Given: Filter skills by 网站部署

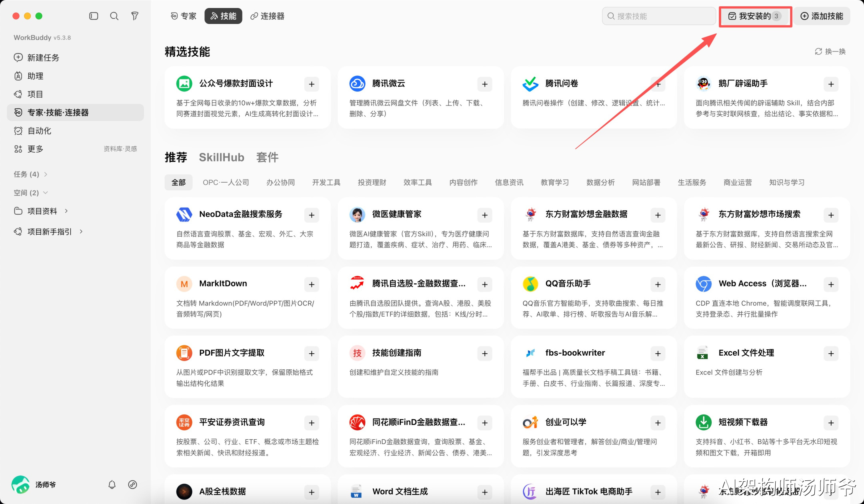Looking at the screenshot, I should 646,183.
